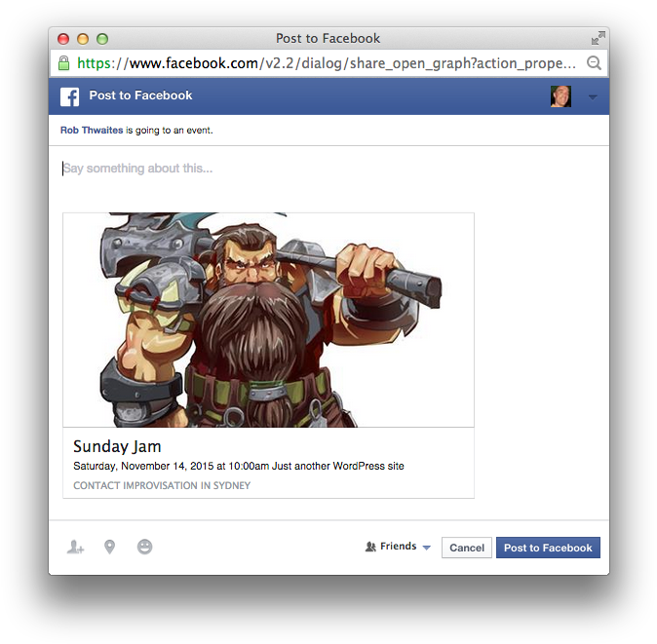Close the window with the red button
The height and width of the screenshot is (644, 657).
coord(63,39)
